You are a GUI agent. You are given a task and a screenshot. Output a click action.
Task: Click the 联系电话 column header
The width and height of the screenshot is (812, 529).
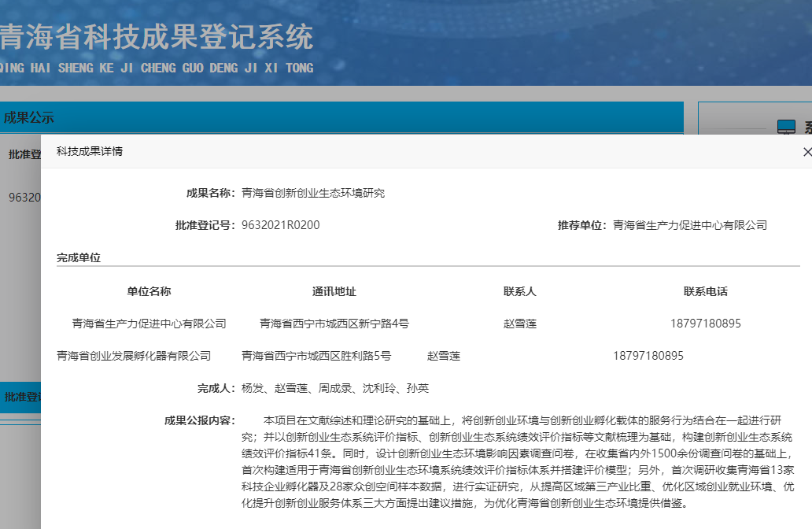(705, 291)
